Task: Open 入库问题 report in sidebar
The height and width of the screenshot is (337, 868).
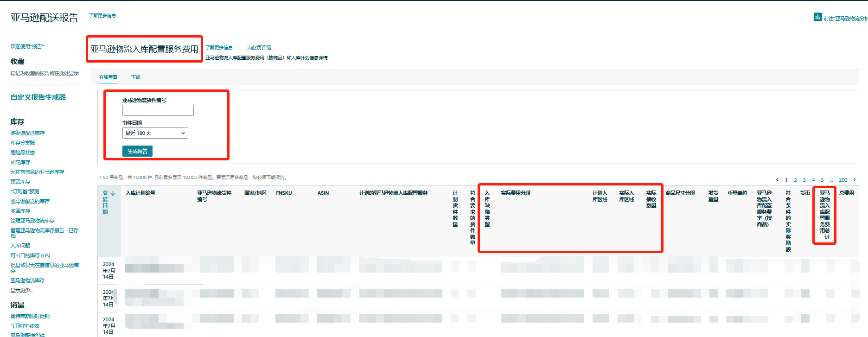Action: 20,246
